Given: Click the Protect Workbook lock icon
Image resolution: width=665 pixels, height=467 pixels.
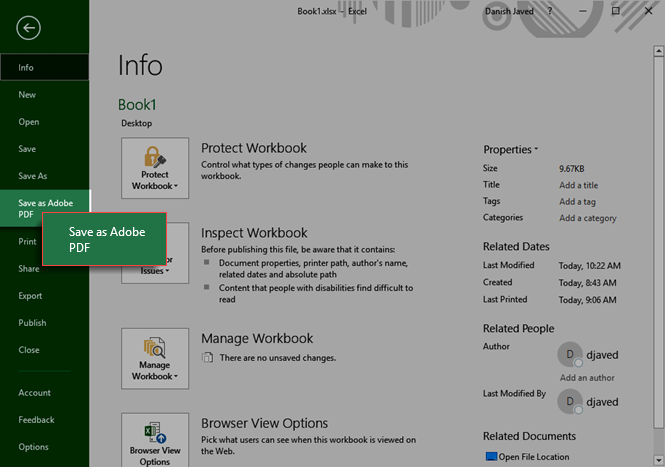Looking at the screenshot, I should point(155,160).
